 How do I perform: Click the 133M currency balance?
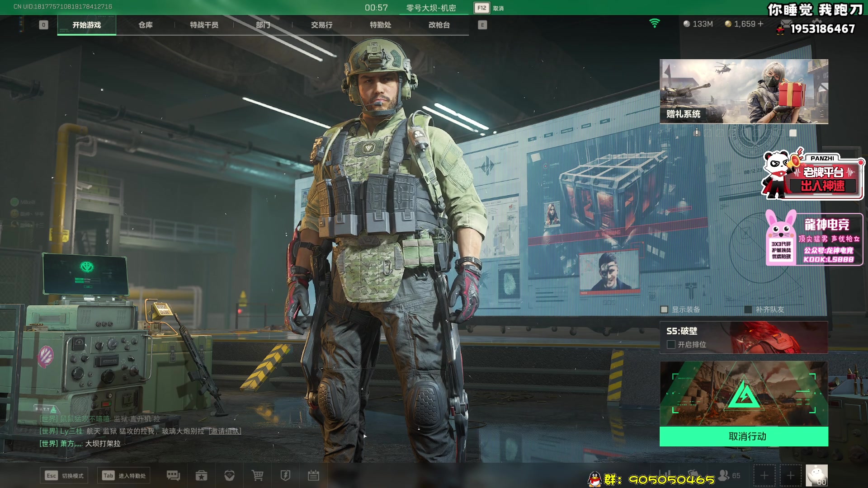click(x=698, y=24)
